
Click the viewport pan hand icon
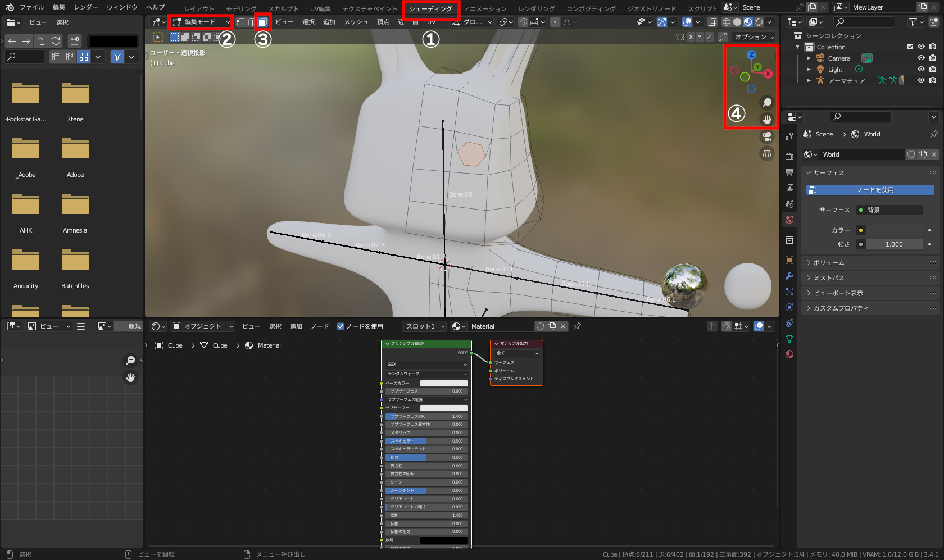767,119
